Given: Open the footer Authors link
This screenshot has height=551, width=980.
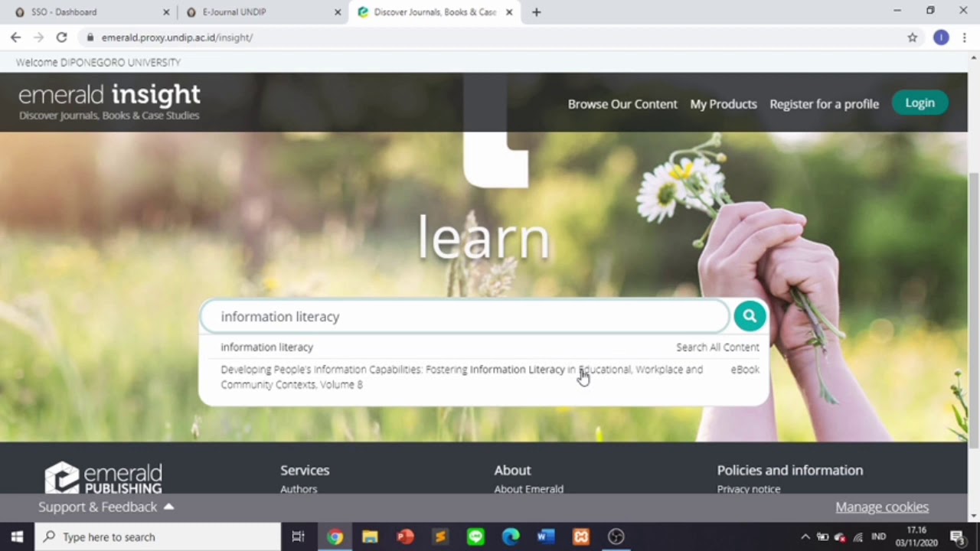Looking at the screenshot, I should tap(299, 489).
